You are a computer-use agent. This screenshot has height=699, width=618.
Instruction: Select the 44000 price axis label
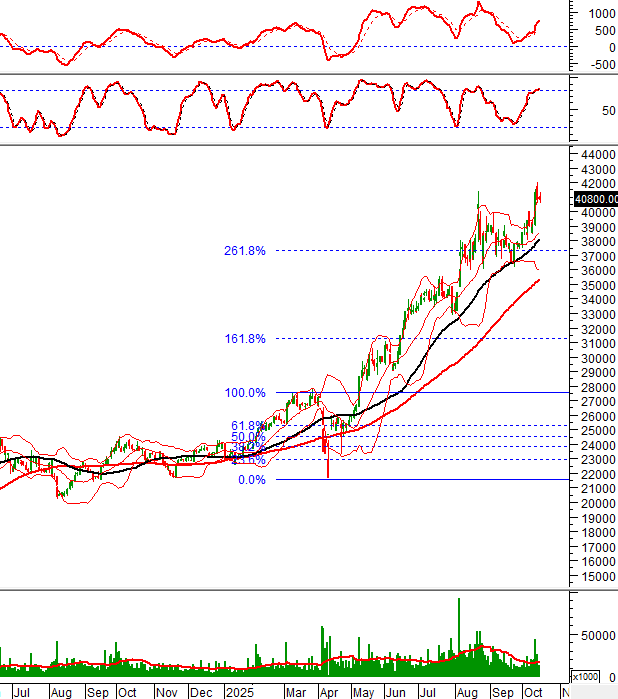pos(594,155)
